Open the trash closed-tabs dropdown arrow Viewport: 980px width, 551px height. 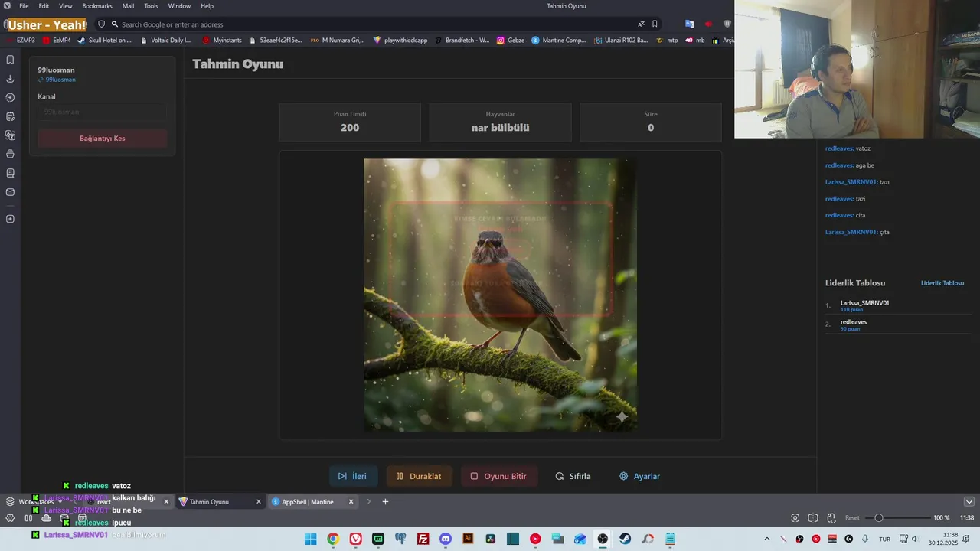pyautogui.click(x=969, y=502)
